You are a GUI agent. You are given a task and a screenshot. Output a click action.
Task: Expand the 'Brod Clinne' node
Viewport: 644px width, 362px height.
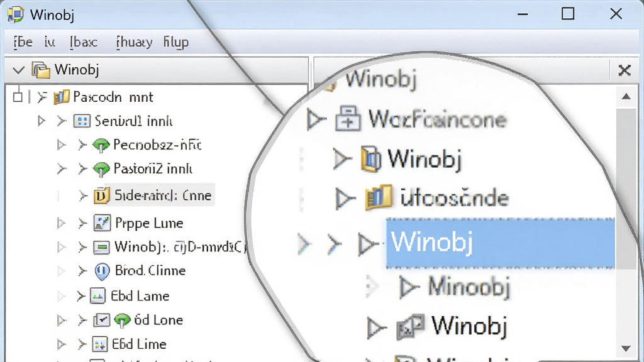(x=61, y=271)
